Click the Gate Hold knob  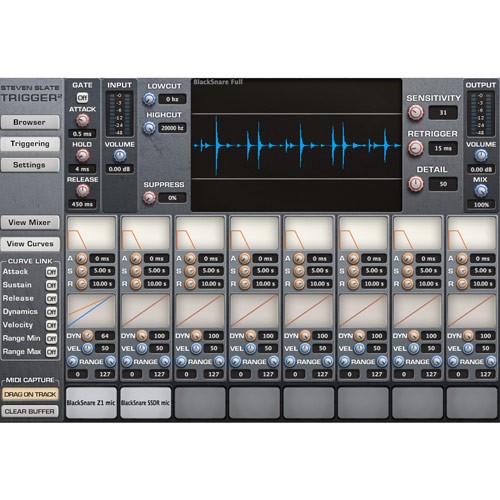click(83, 155)
